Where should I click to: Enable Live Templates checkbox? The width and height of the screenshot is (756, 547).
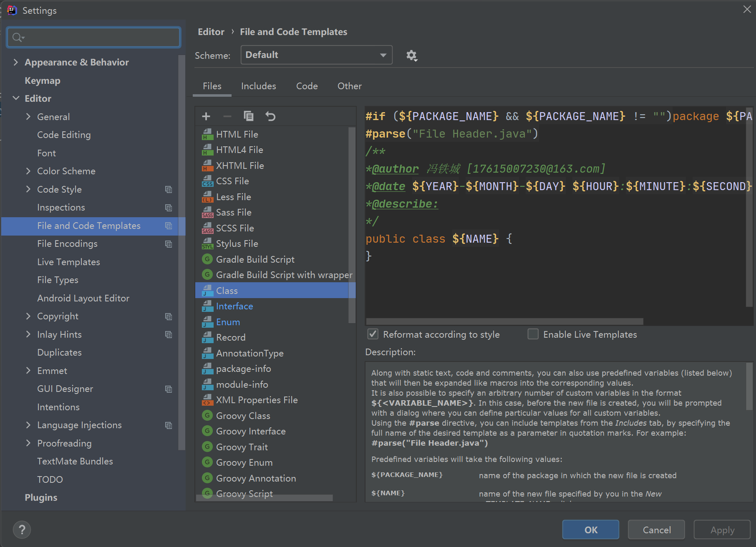(533, 334)
